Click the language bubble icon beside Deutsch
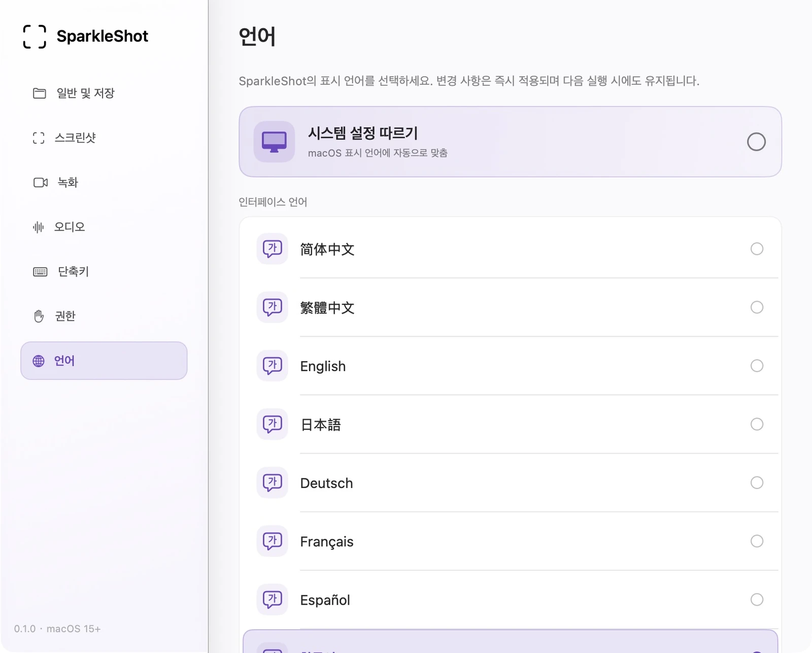Screen dimensions: 812x653 pyautogui.click(x=273, y=482)
